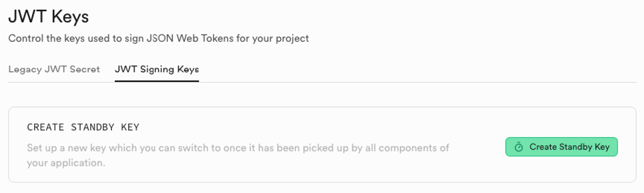
Task: Click the underline beneath JWT Signing Keys
Action: pyautogui.click(x=157, y=81)
